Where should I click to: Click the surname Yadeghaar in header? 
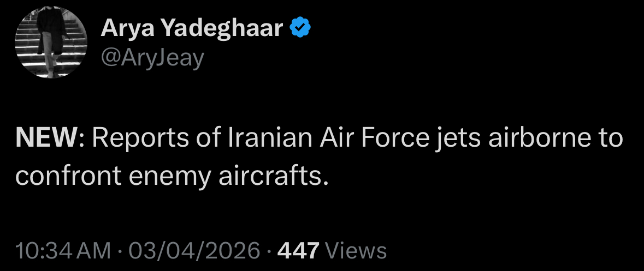pyautogui.click(x=221, y=29)
